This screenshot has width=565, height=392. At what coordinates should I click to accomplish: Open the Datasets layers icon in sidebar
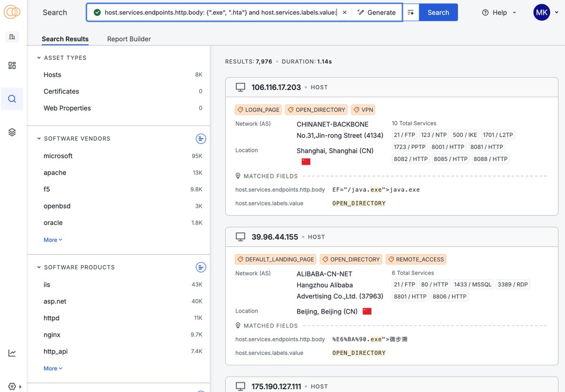(12, 132)
